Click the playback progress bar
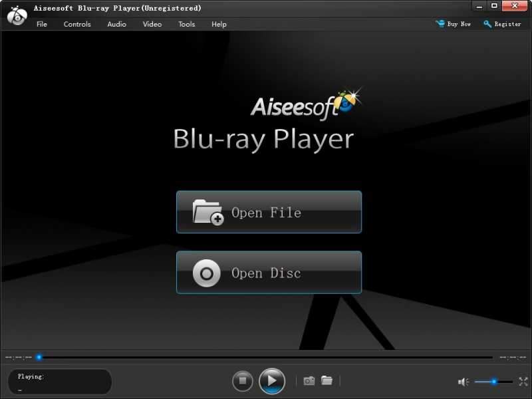The height and width of the screenshot is (399, 532). [266, 356]
